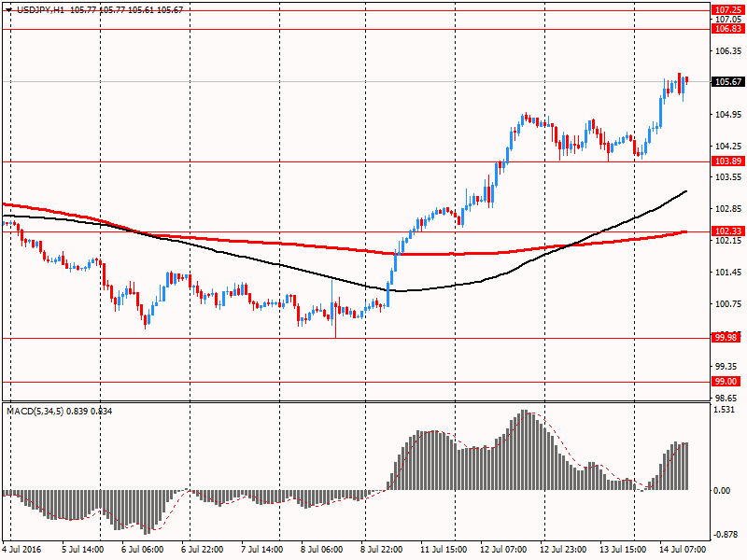Screen dimensions: 747x560
Task: Select the current price label 105.67
Action: pyautogui.click(x=727, y=82)
